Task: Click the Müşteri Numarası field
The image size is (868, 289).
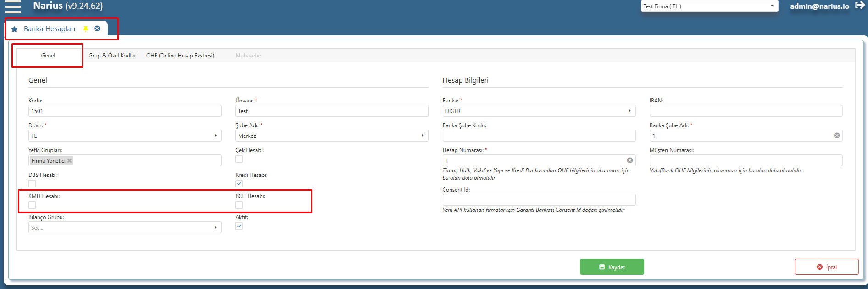Action: click(x=746, y=160)
